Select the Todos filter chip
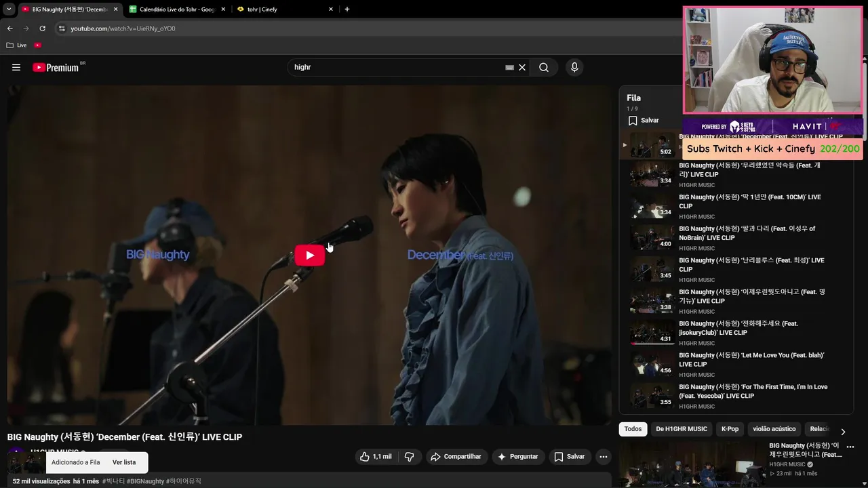 (633, 429)
